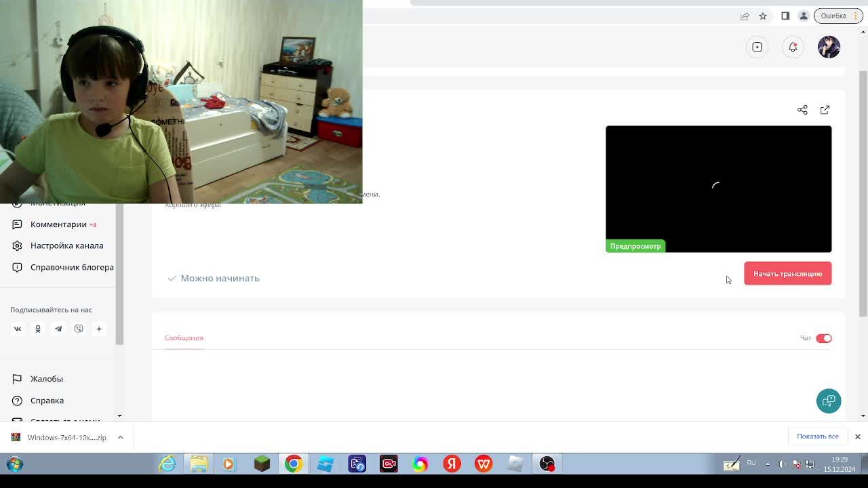Click the channel settings gear icon
Viewport: 868px width, 488px height.
(x=17, y=245)
